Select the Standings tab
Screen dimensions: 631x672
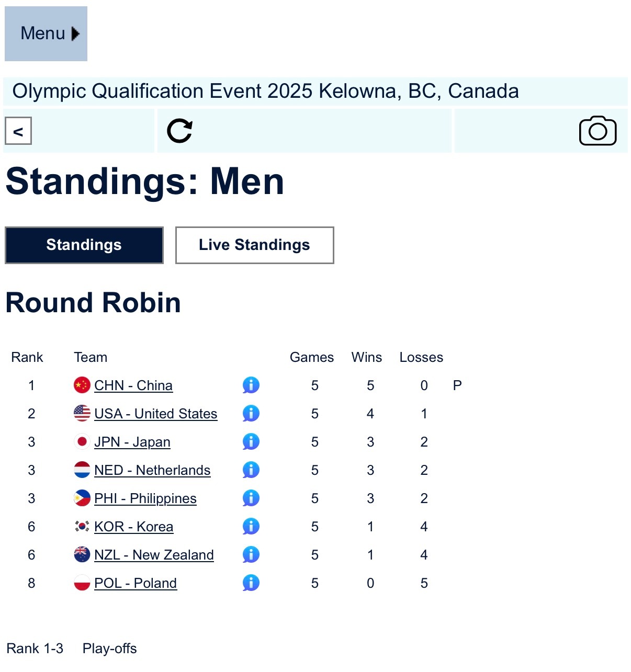pyautogui.click(x=84, y=245)
